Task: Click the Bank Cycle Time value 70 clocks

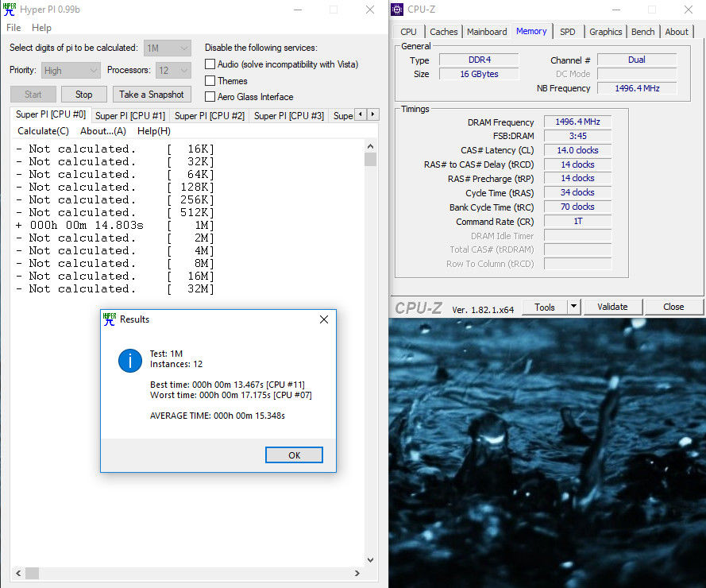Action: pyautogui.click(x=577, y=207)
